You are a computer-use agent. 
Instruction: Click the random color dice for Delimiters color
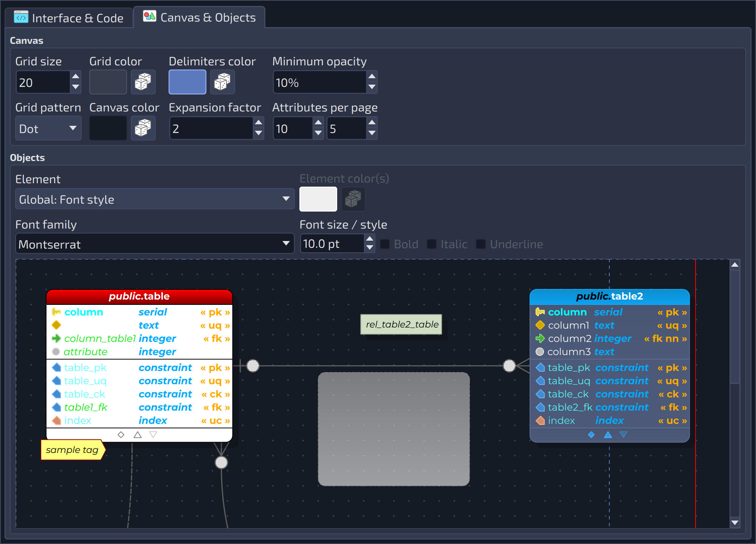(x=222, y=82)
